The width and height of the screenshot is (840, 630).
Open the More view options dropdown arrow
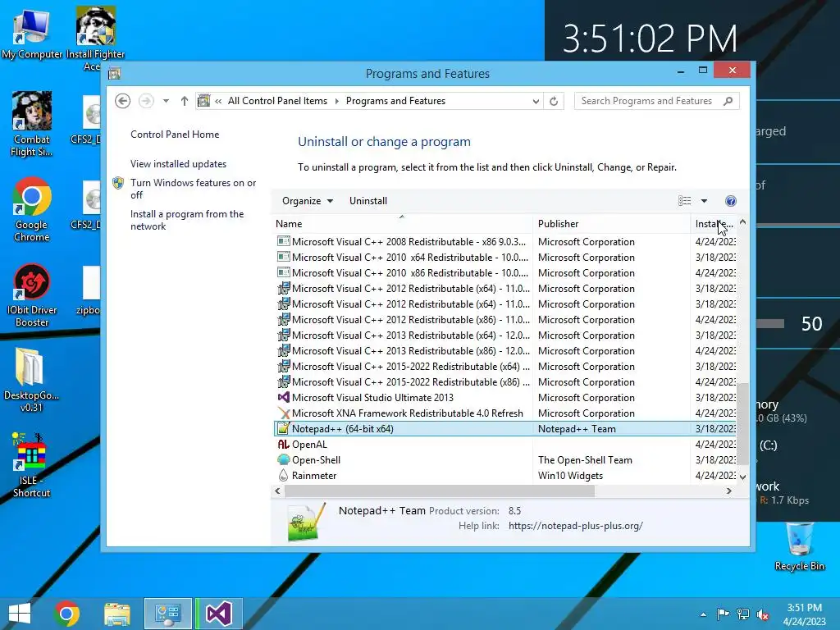coord(704,201)
